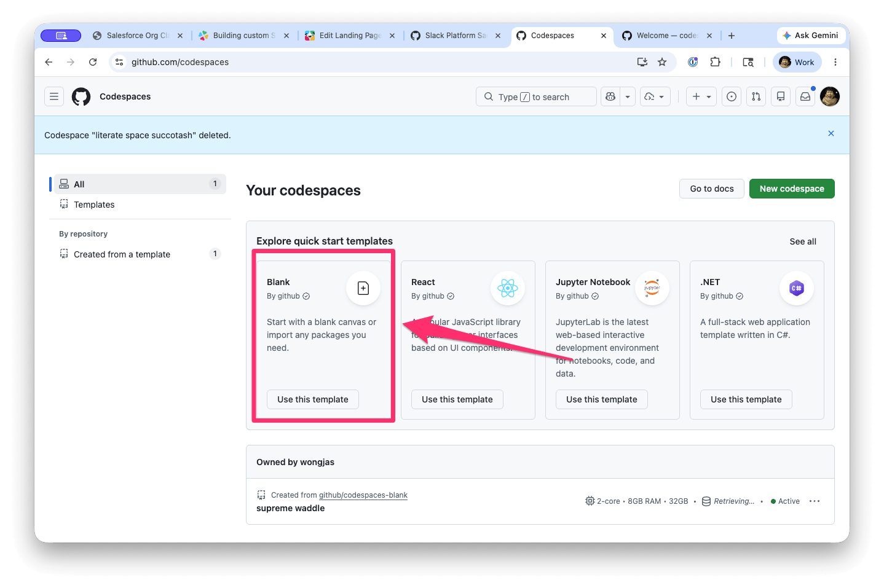
Task: Open the github/codespaces-blank link
Action: pyautogui.click(x=363, y=495)
